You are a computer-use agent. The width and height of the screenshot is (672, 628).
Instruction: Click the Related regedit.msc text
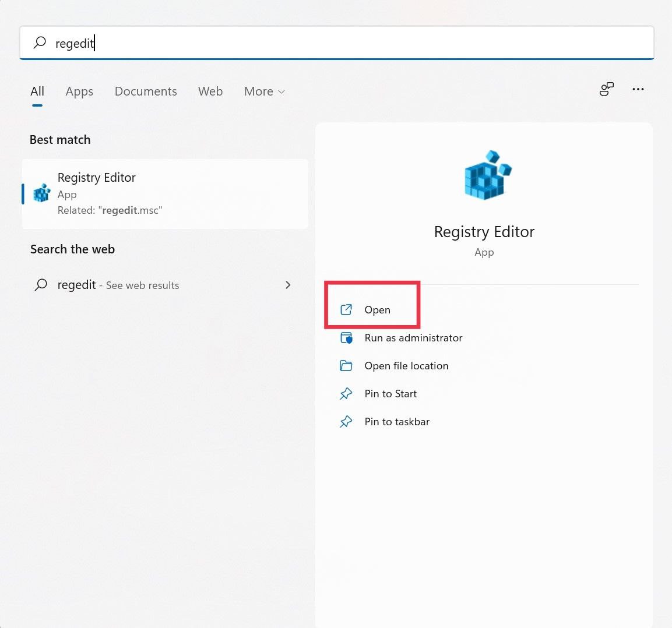[x=110, y=210]
